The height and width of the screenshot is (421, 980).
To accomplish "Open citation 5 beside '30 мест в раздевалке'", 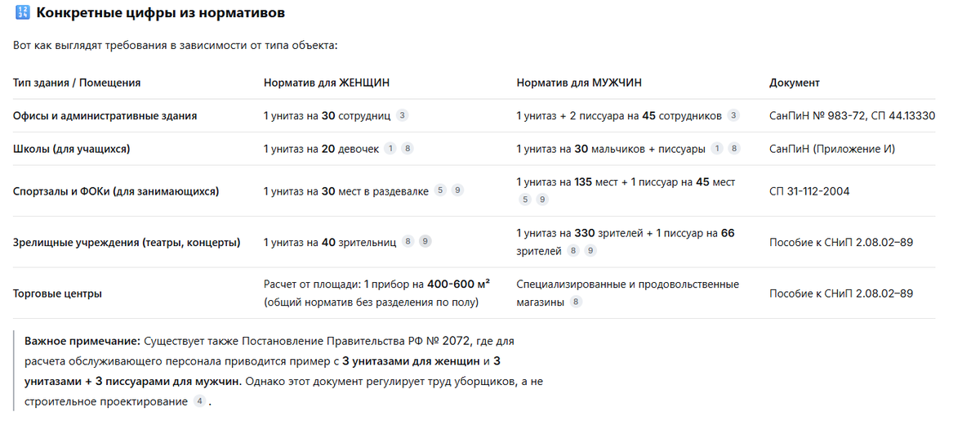I will [440, 190].
